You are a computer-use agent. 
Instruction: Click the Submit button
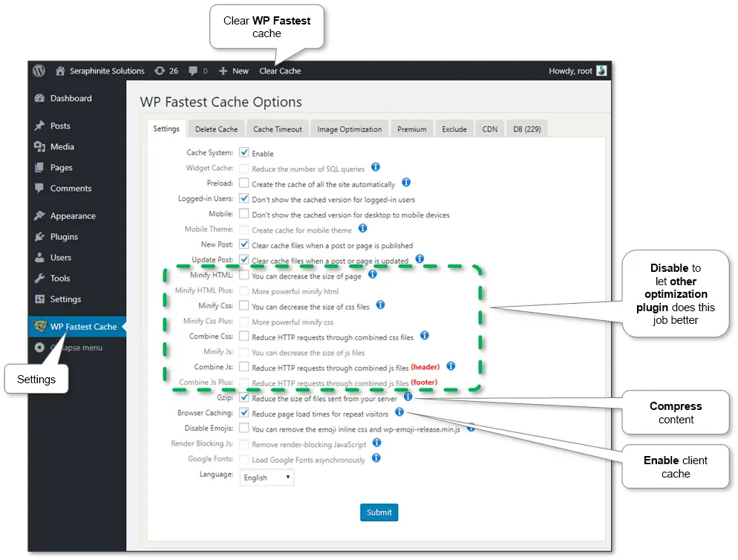(x=379, y=512)
